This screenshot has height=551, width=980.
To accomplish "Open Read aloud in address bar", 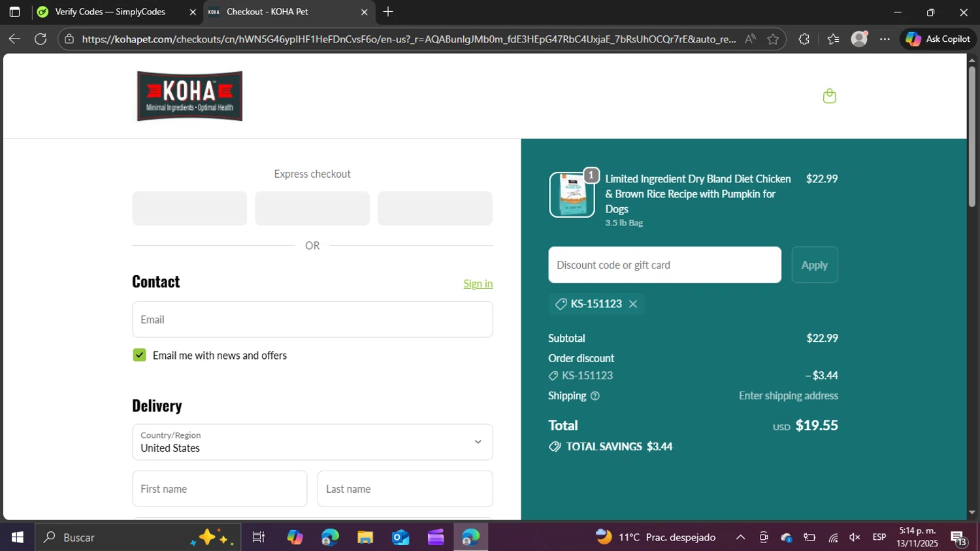I will [x=750, y=39].
